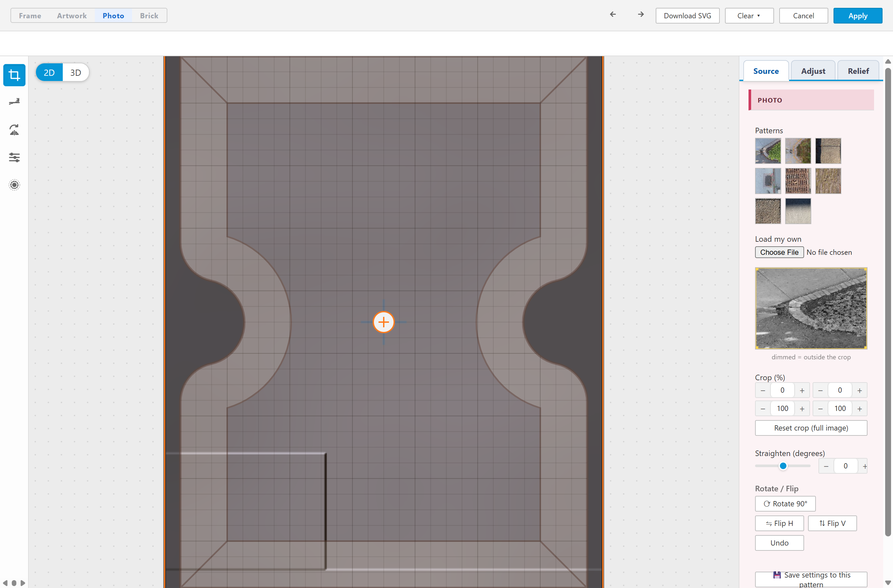The width and height of the screenshot is (893, 588).
Task: Select the crop tool in left sidebar
Action: click(x=14, y=75)
